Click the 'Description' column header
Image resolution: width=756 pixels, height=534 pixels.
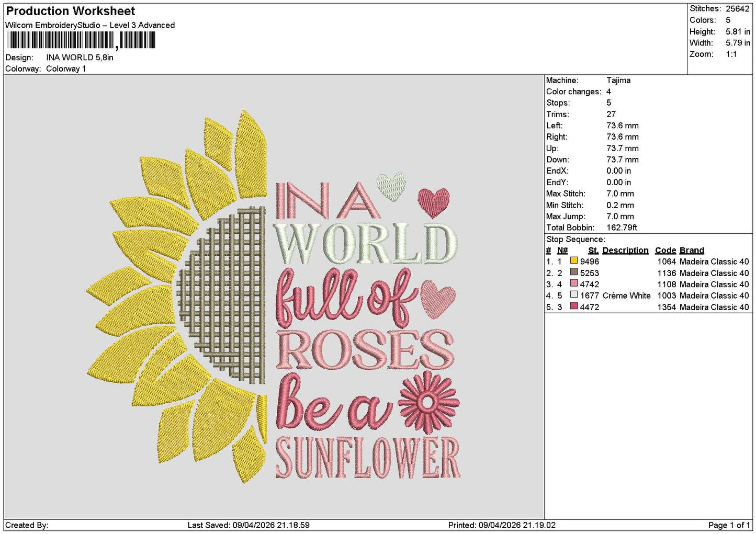pyautogui.click(x=625, y=251)
